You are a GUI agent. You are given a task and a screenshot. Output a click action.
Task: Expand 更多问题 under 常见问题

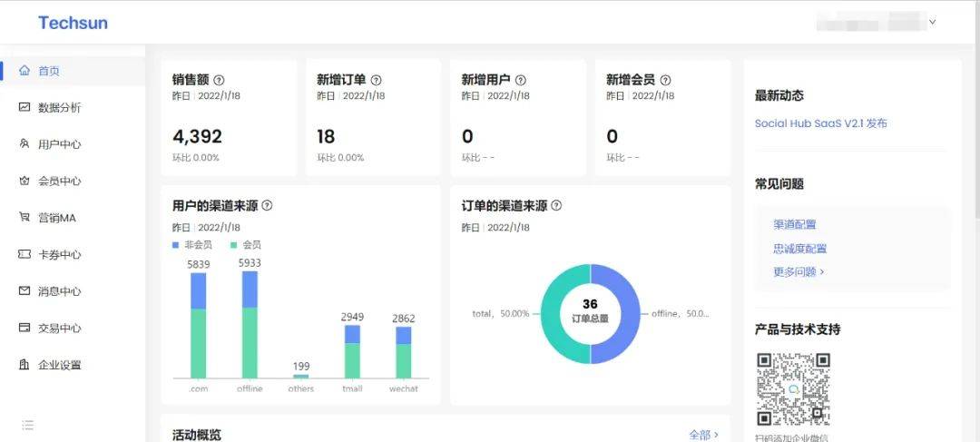tap(799, 271)
